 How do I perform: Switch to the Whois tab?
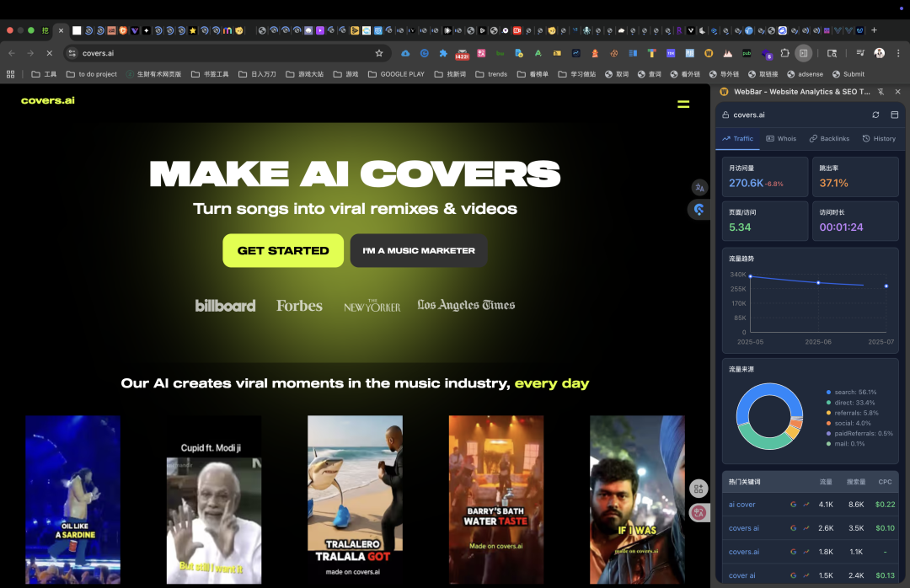coord(781,139)
